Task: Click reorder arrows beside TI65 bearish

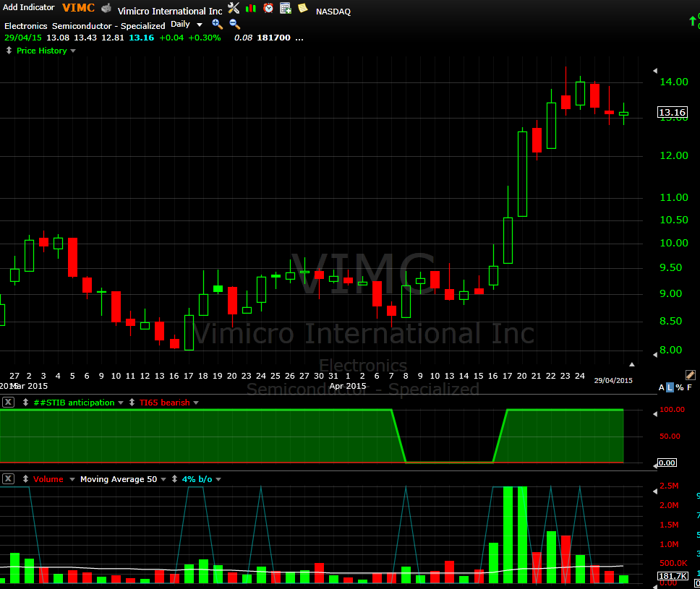Action: pyautogui.click(x=132, y=403)
